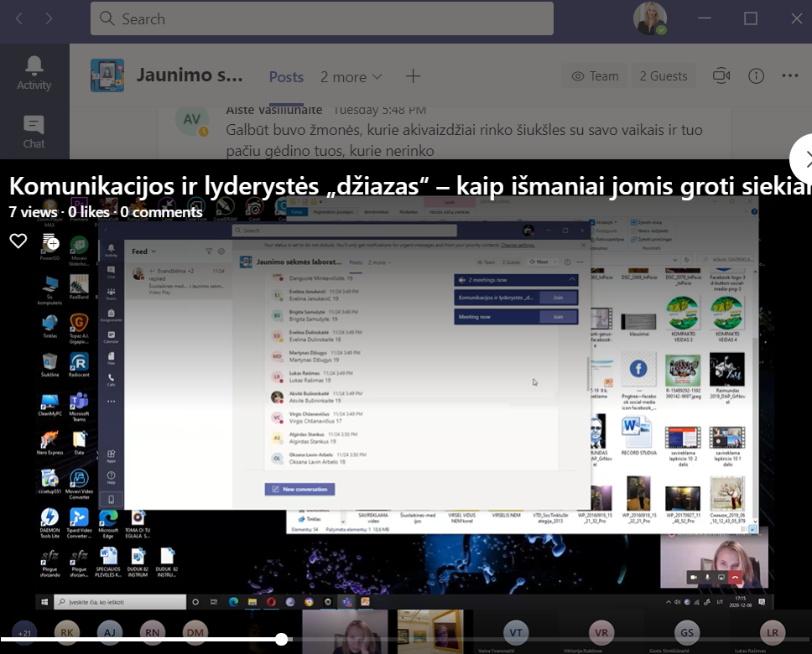Image resolution: width=812 pixels, height=654 pixels.
Task: Collapse the '2 meetings now' banner
Action: 572,279
